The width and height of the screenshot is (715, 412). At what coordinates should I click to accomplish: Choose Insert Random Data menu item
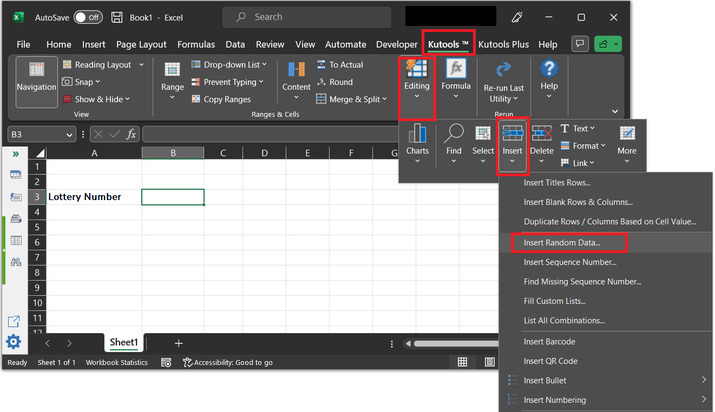(x=606, y=242)
